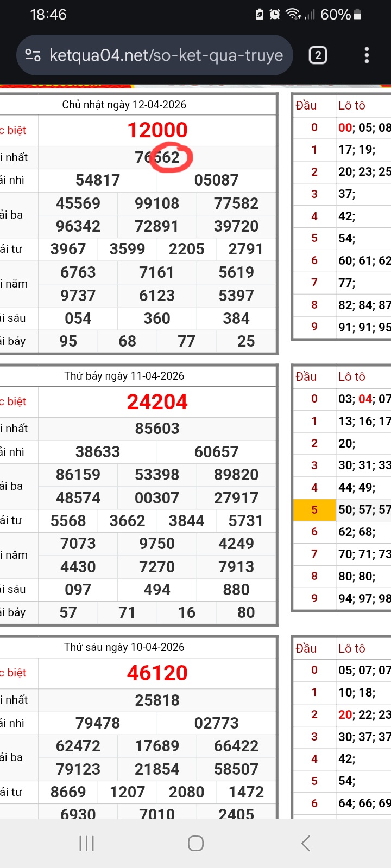Tap the alarm icon in status bar
This screenshot has height=868, width=391.
click(x=275, y=15)
